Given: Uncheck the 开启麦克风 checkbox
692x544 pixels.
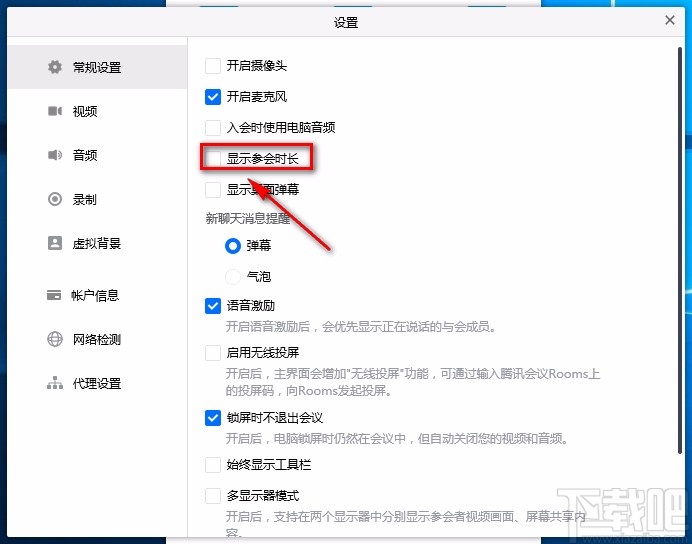Looking at the screenshot, I should click(213, 97).
